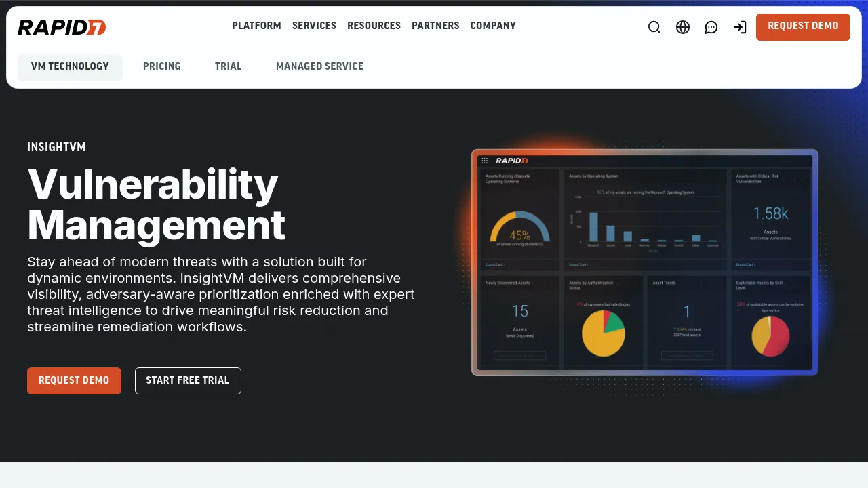Image resolution: width=868 pixels, height=488 pixels.
Task: Click the InsightVM dashboard screenshot
Action: tap(645, 262)
